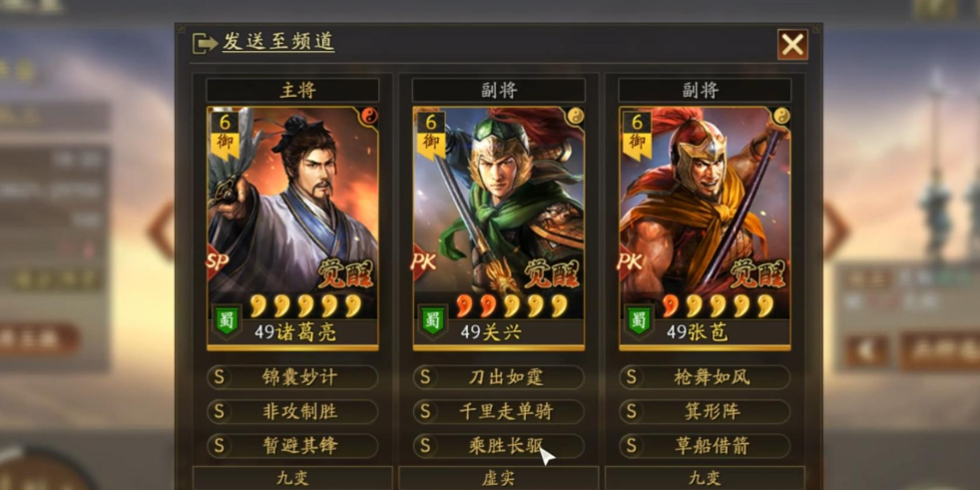
Task: Click the gold yin-yang icon on 张苞
Action: (x=780, y=116)
